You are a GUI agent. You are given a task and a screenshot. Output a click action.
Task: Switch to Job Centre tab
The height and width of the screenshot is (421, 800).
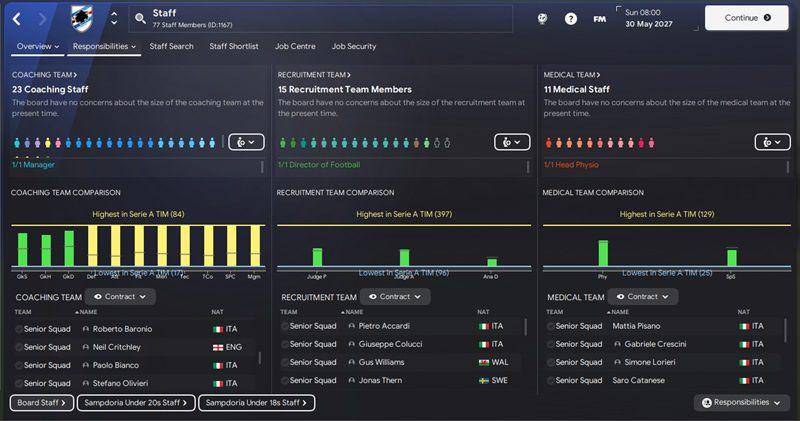(295, 46)
